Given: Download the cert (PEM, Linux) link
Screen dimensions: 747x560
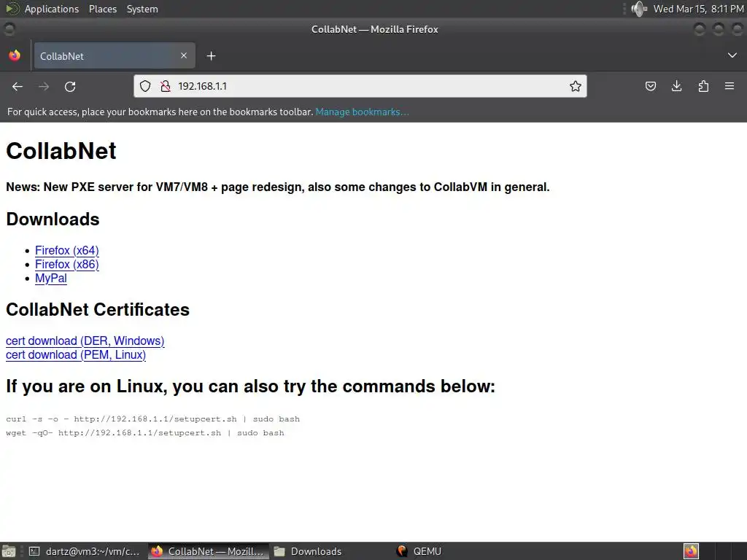Looking at the screenshot, I should pos(76,355).
